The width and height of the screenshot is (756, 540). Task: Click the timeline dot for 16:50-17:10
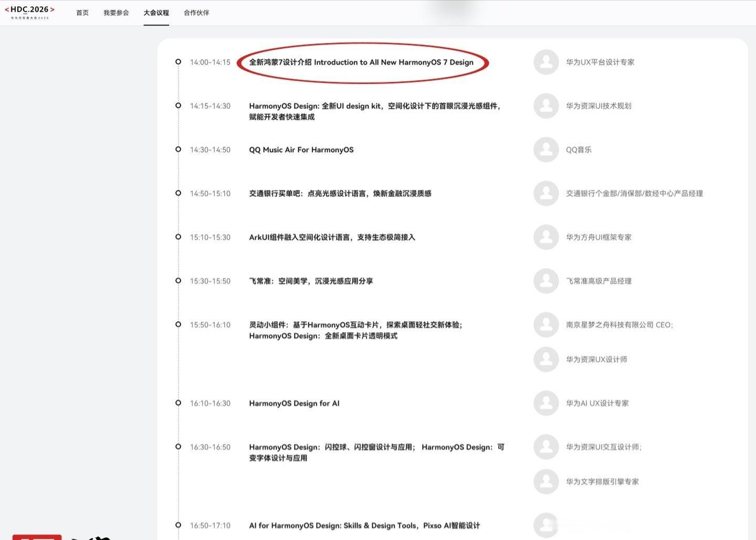(x=178, y=525)
